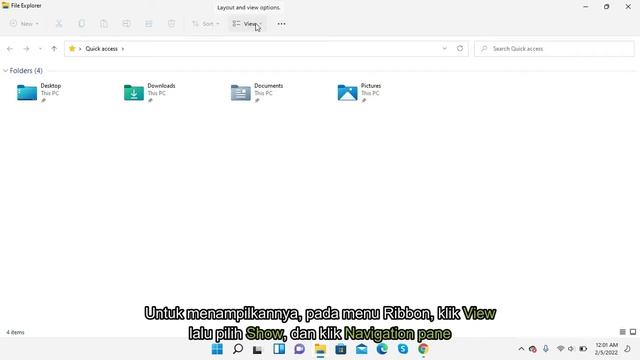The width and height of the screenshot is (640, 360).
Task: Go back with the left arrow
Action: tap(10, 49)
